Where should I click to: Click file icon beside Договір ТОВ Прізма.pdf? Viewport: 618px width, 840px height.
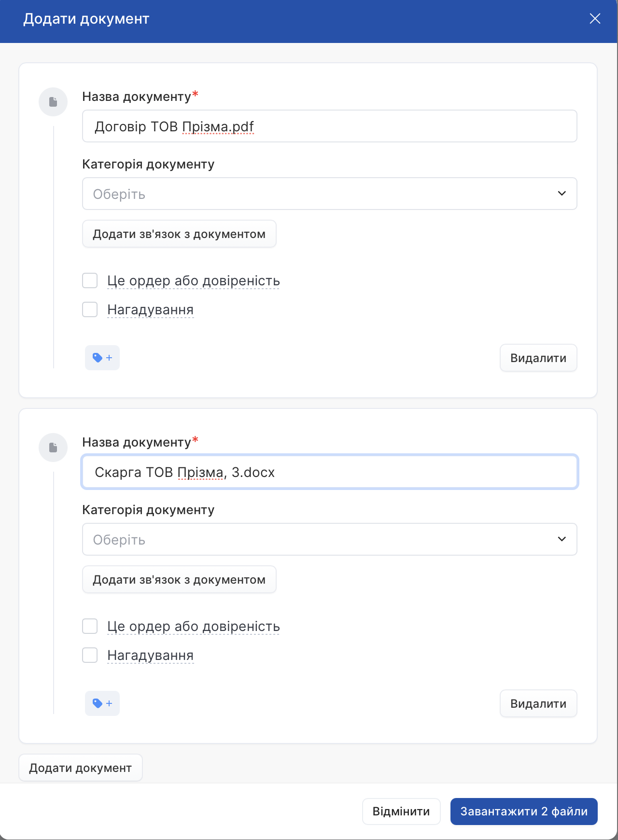(53, 102)
